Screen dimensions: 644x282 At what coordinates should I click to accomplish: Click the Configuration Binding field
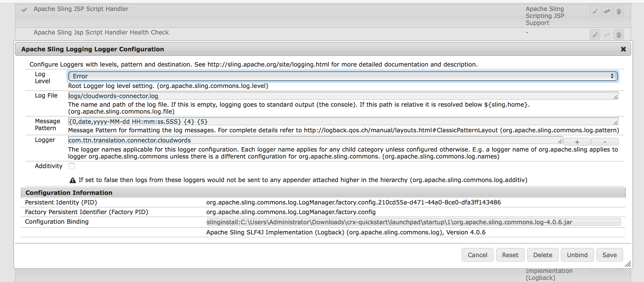point(413,222)
